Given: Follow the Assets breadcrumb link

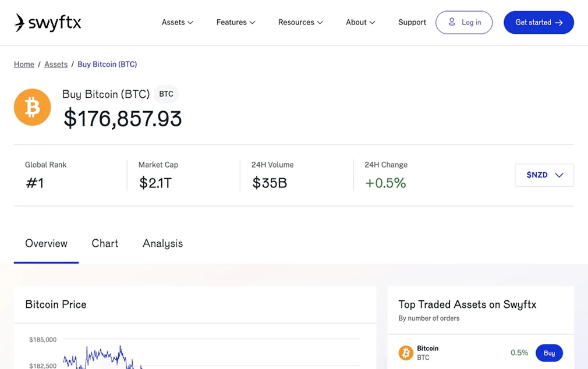Looking at the screenshot, I should point(56,65).
